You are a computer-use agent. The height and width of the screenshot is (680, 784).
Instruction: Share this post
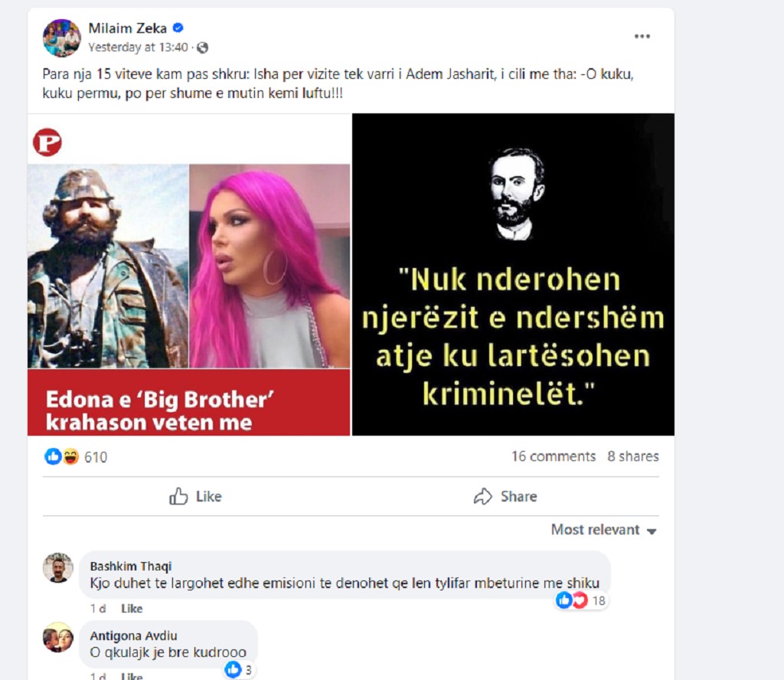point(505,496)
